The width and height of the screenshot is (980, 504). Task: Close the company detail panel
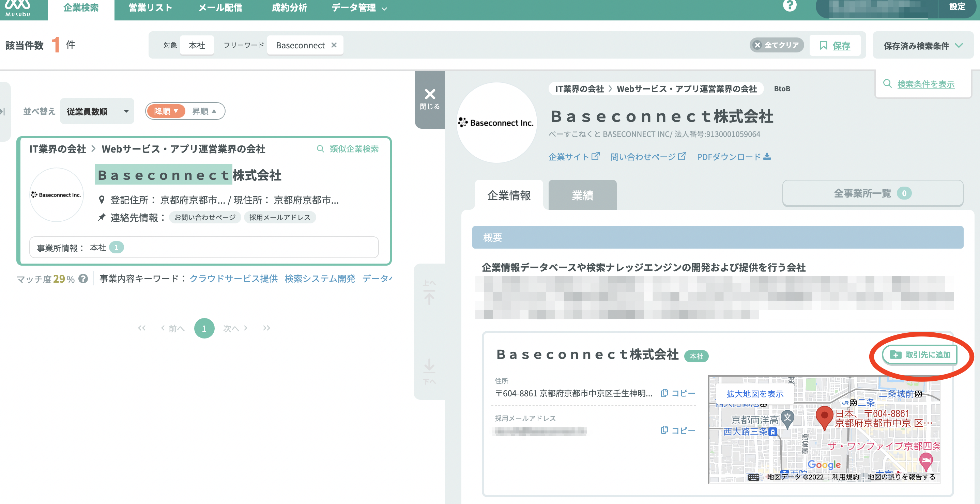[x=430, y=99]
